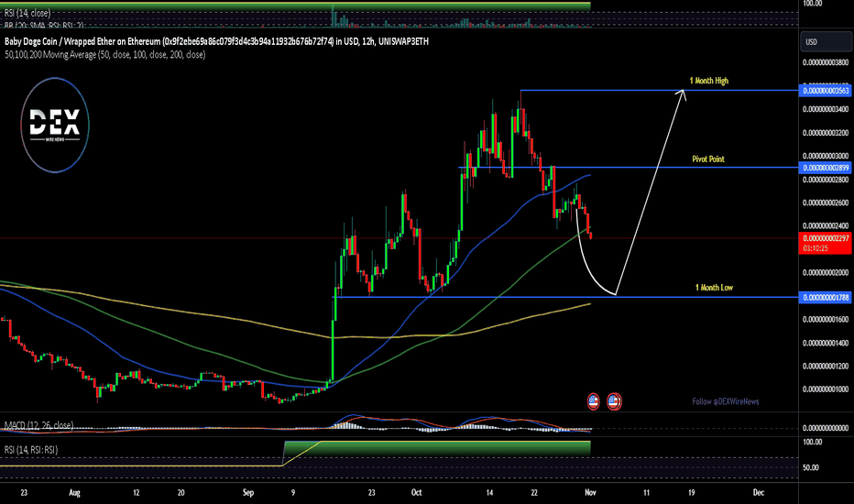The width and height of the screenshot is (854, 504).
Task: Click the 0.00000003400 price axis label
Action: pos(825,109)
